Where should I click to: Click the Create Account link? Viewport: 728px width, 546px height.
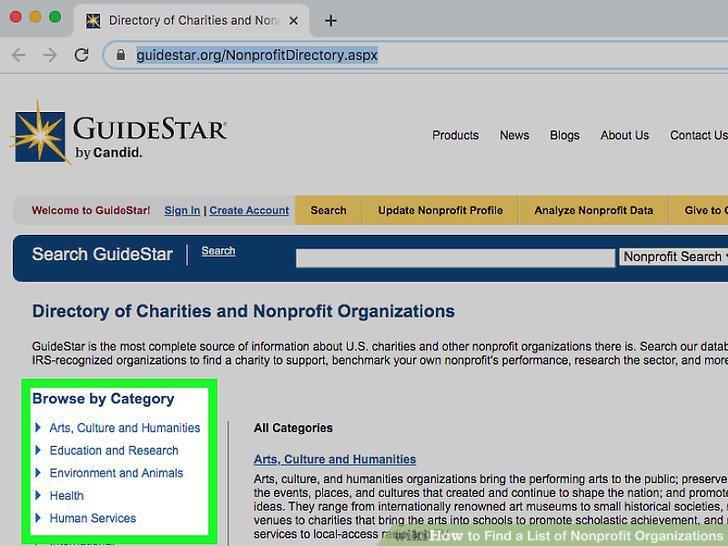tap(249, 210)
